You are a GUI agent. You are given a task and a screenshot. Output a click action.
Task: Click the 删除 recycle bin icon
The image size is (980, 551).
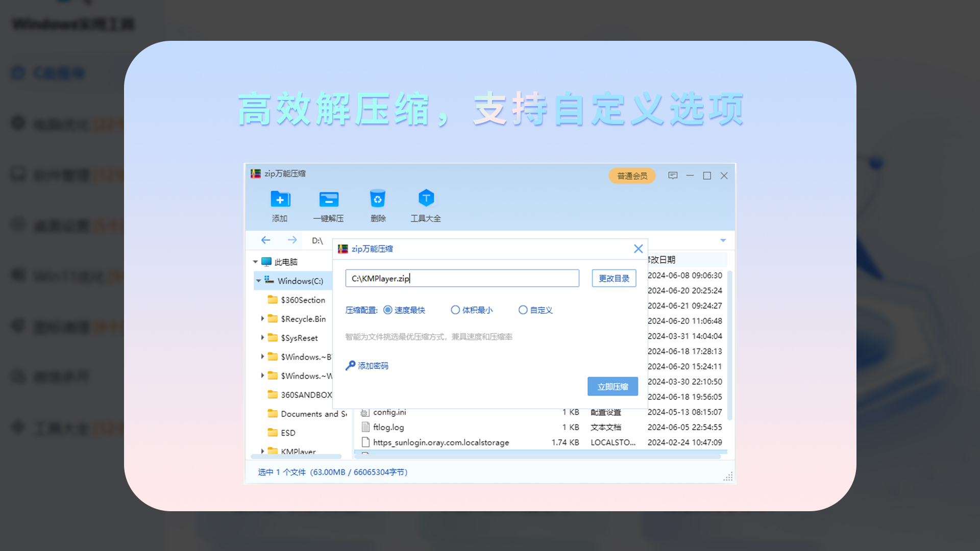tap(378, 198)
